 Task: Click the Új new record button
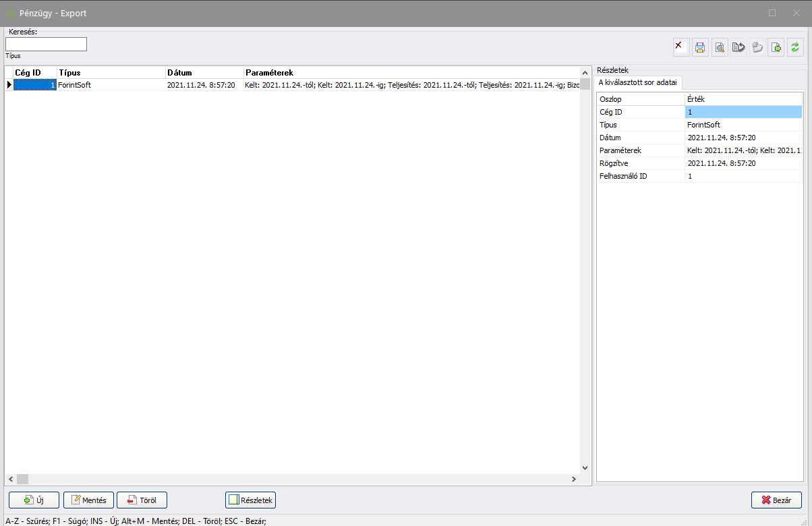point(34,500)
